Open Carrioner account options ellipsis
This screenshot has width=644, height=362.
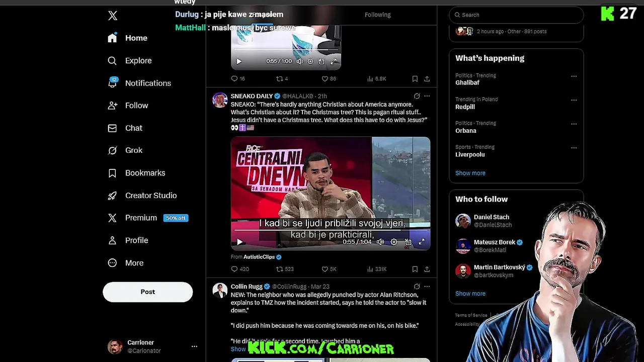tap(194, 346)
